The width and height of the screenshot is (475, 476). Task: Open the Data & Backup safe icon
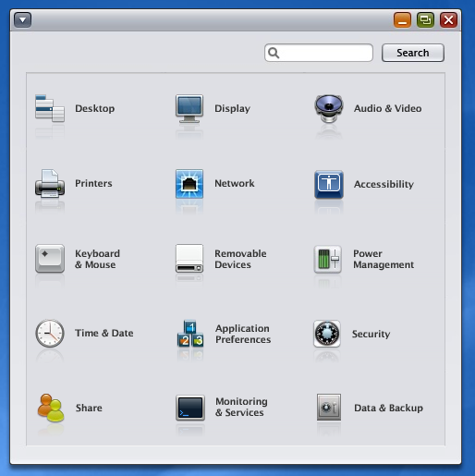(329, 407)
